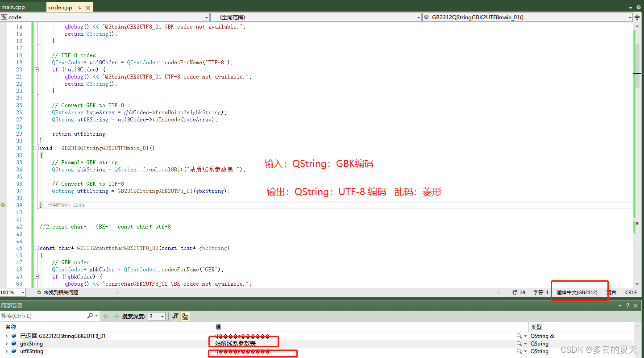
Task: Click the split editor icon
Action: click(x=638, y=17)
